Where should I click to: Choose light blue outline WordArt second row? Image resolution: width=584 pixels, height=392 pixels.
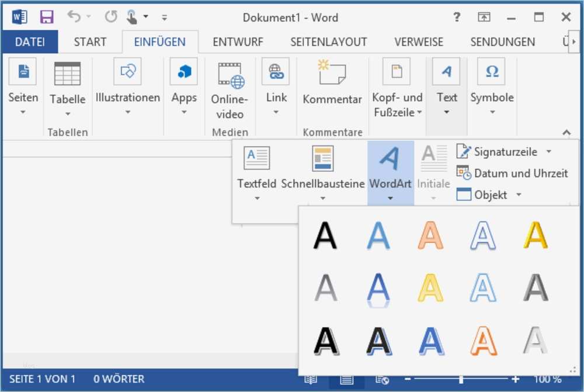(x=483, y=287)
